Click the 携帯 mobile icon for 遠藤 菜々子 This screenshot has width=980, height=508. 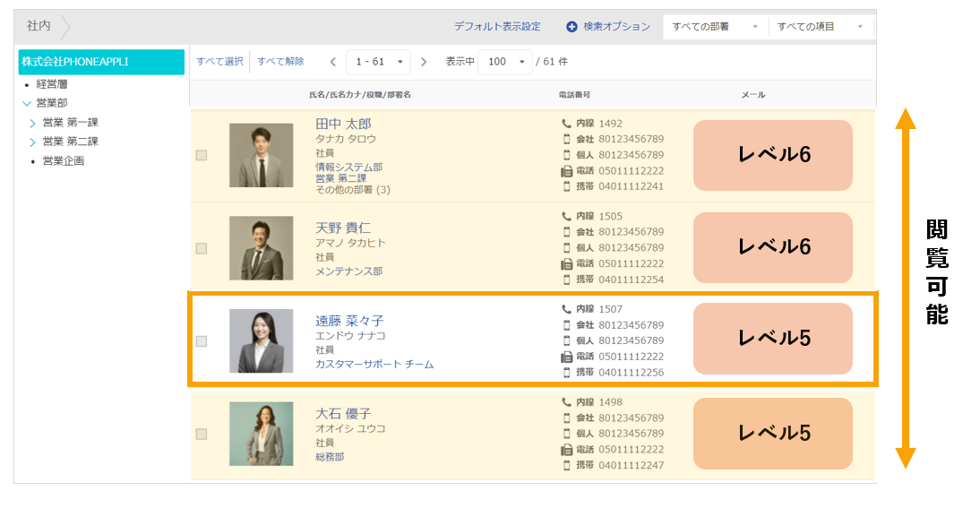pyautogui.click(x=567, y=373)
